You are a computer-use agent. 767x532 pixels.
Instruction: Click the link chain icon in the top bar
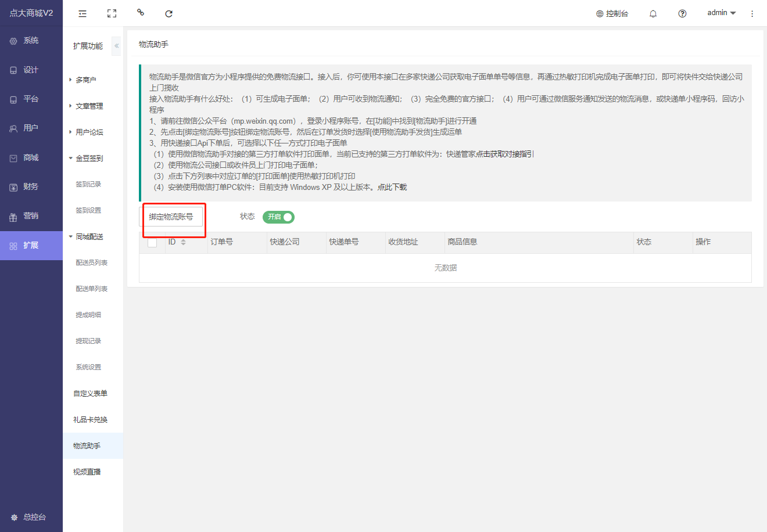click(x=141, y=12)
